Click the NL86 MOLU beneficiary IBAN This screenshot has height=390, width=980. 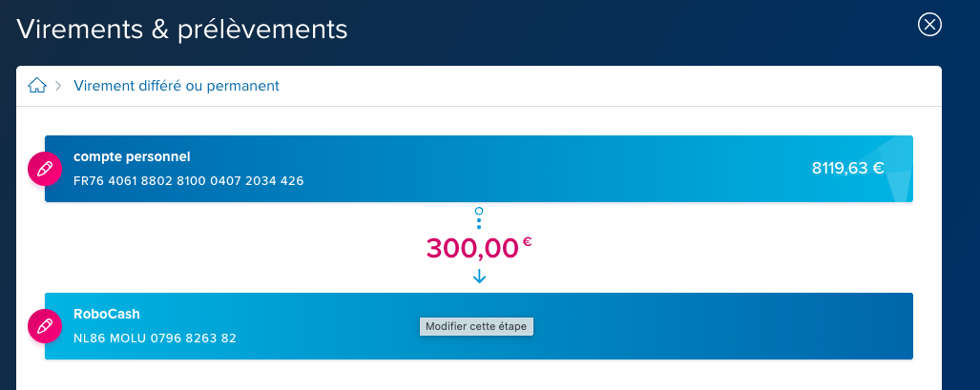tap(155, 339)
